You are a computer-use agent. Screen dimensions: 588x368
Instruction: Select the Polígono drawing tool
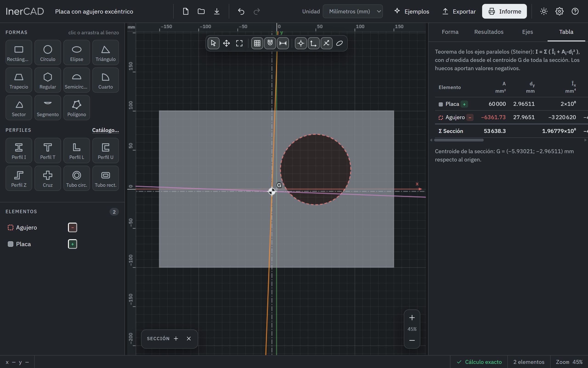coord(76,108)
